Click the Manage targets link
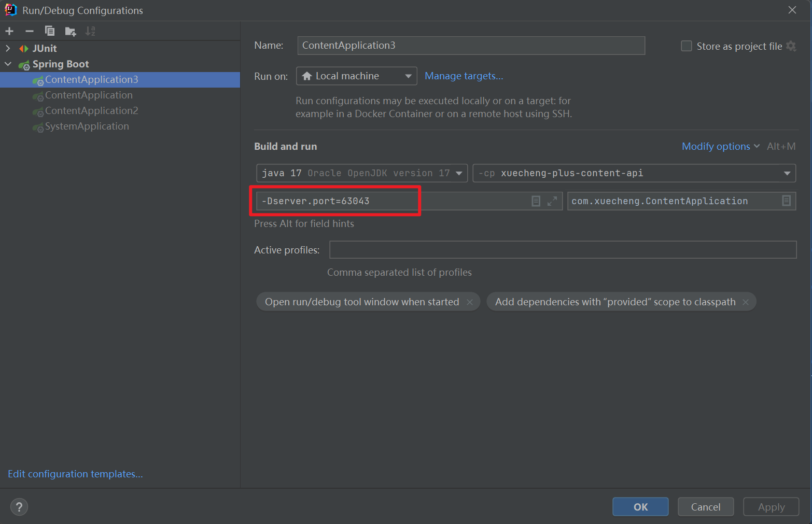Viewport: 812px width, 524px height. 464,76
